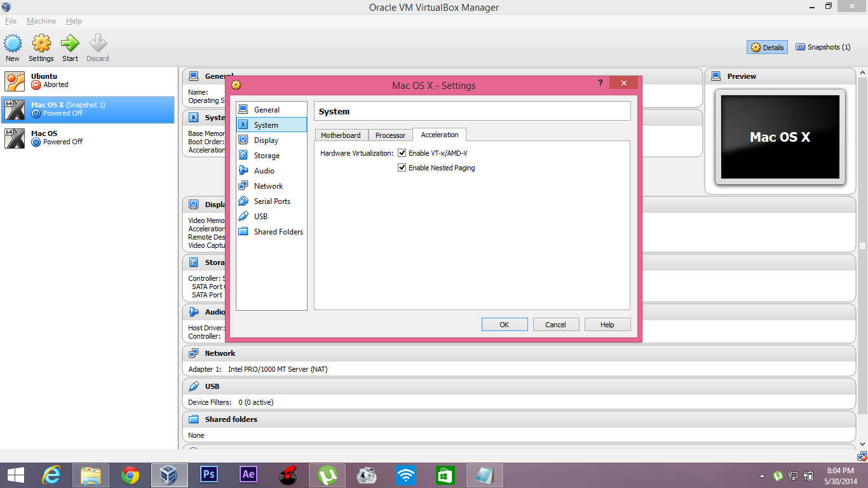Click the Preview panel monitor icon
Viewport: 868px width, 488px height.
[x=716, y=76]
